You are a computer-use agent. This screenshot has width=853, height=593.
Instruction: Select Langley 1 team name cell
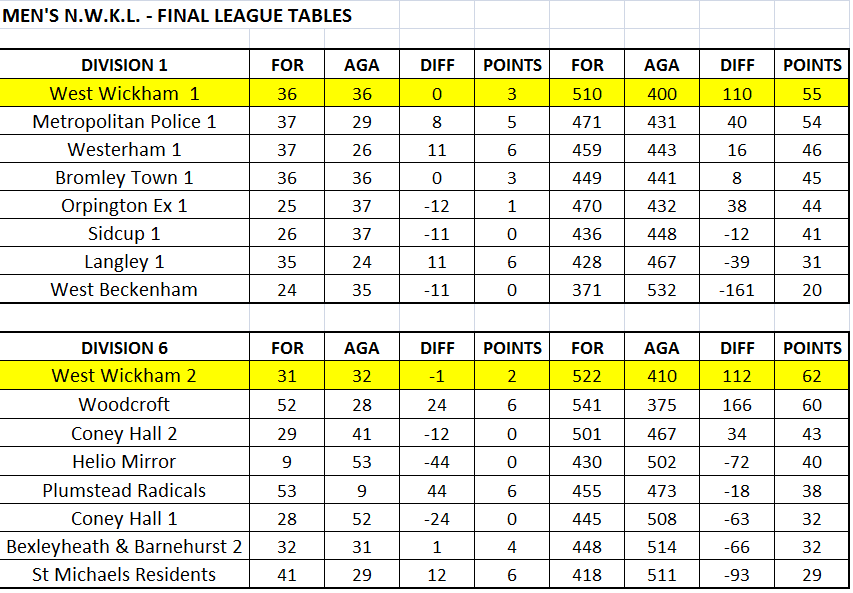coord(125,262)
